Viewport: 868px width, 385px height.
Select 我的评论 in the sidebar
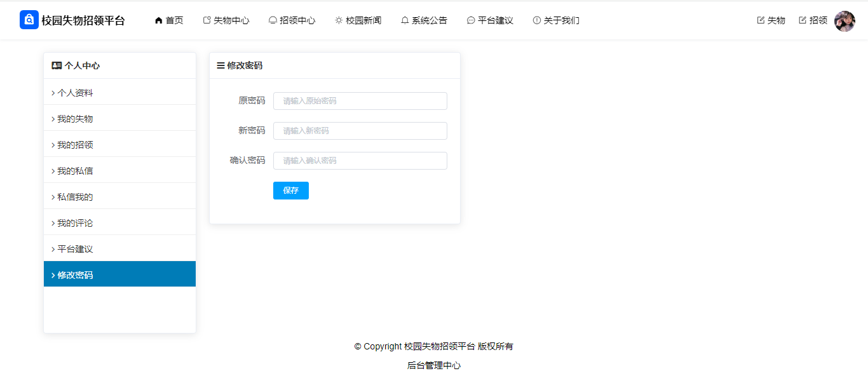point(119,223)
